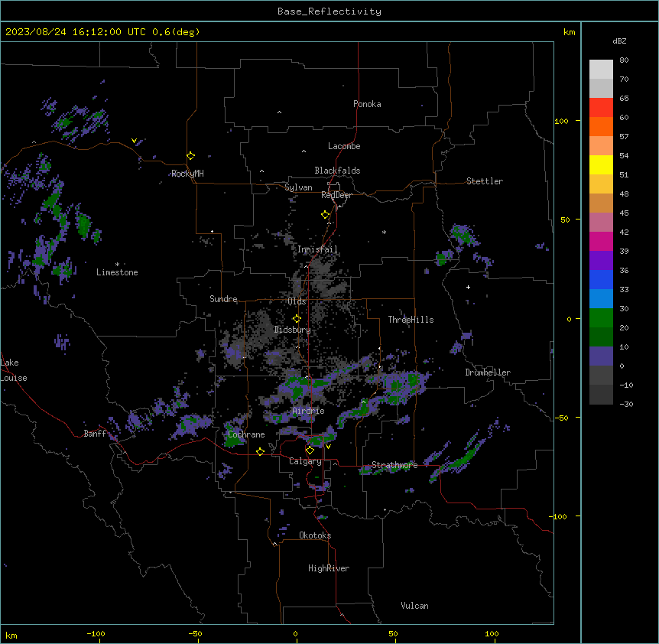Image resolution: width=659 pixels, height=644 pixels.
Task: Click the yellow V marker northwest of RockyMH
Action: click(134, 141)
